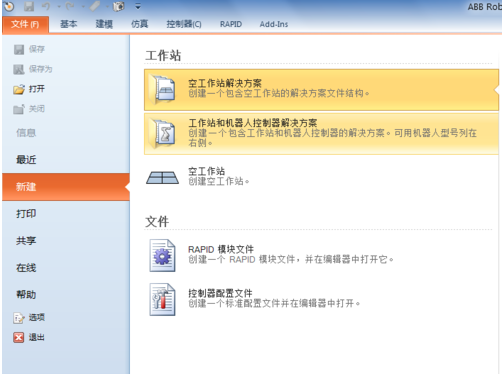The height and width of the screenshot is (376, 503).
Task: Click the 空工作站 floor grid icon
Action: tap(162, 177)
